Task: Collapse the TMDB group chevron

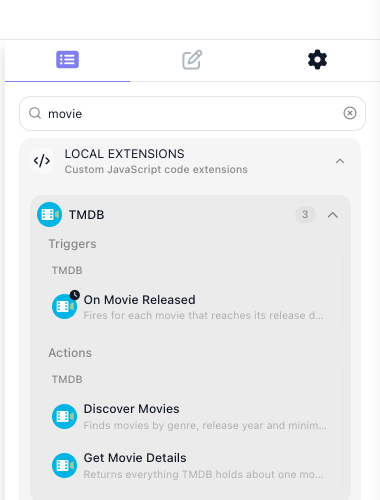Action: coord(333,215)
